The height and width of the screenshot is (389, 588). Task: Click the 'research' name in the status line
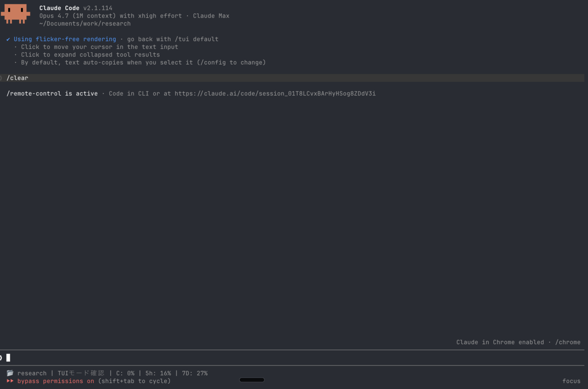[x=32, y=373]
